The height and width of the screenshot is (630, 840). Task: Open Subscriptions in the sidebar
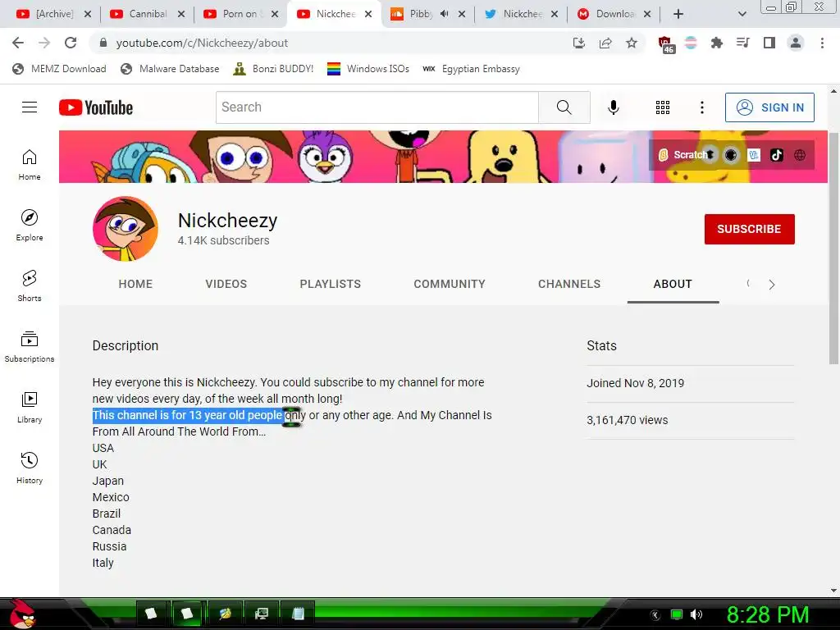(x=30, y=347)
